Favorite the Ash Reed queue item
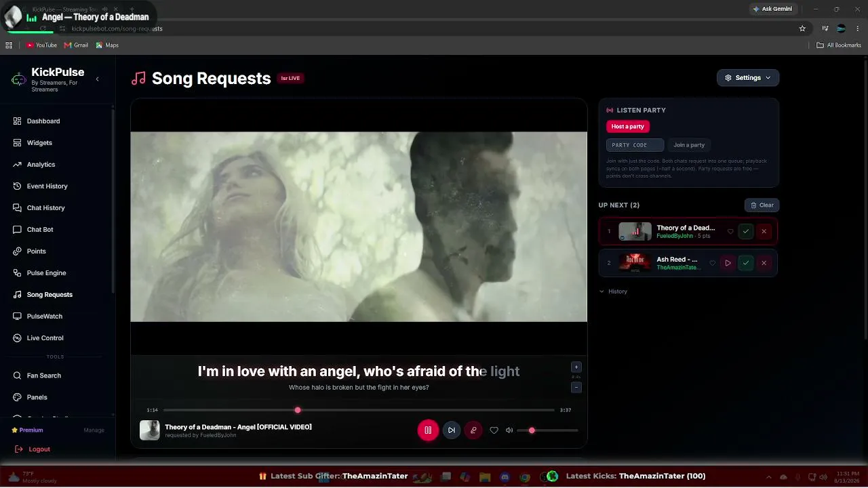The width and height of the screenshot is (868, 488). (x=712, y=263)
